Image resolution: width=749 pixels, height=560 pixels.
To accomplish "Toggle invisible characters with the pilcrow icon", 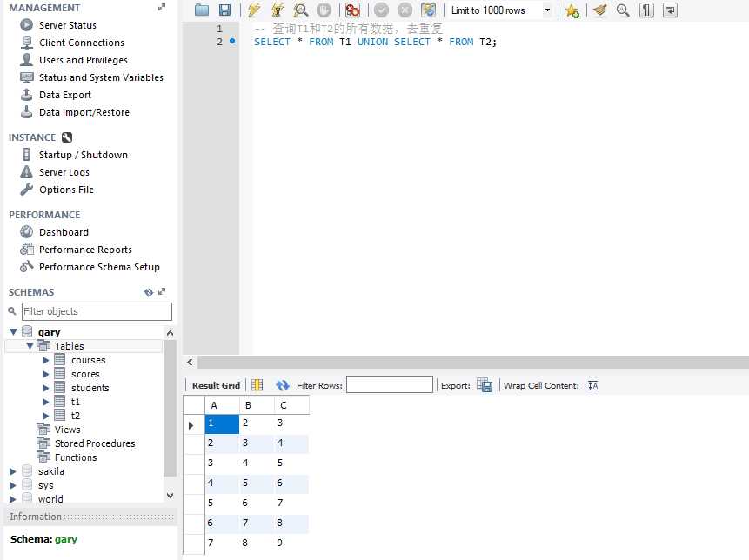I will coord(646,10).
